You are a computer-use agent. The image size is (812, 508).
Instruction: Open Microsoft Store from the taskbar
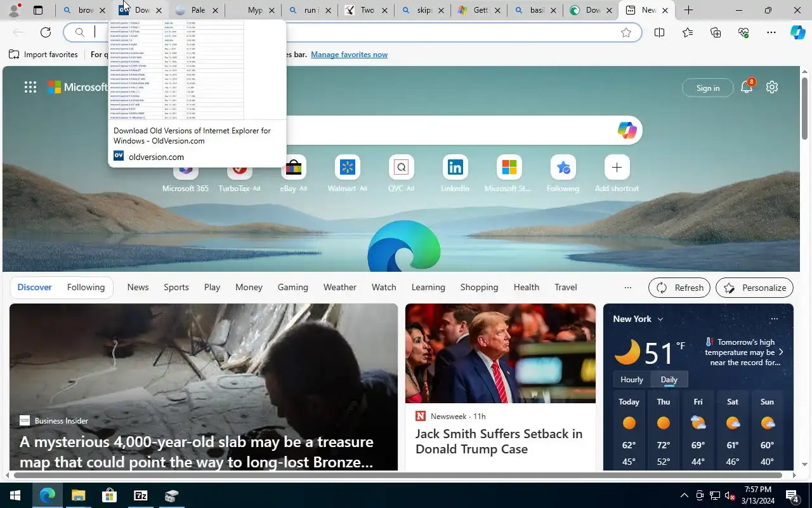coord(109,495)
